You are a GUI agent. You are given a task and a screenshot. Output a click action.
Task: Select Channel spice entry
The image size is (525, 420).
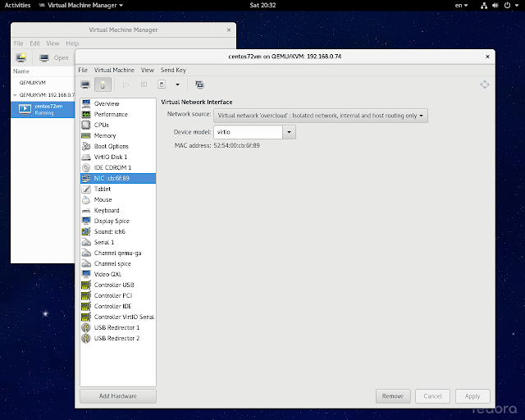118,263
